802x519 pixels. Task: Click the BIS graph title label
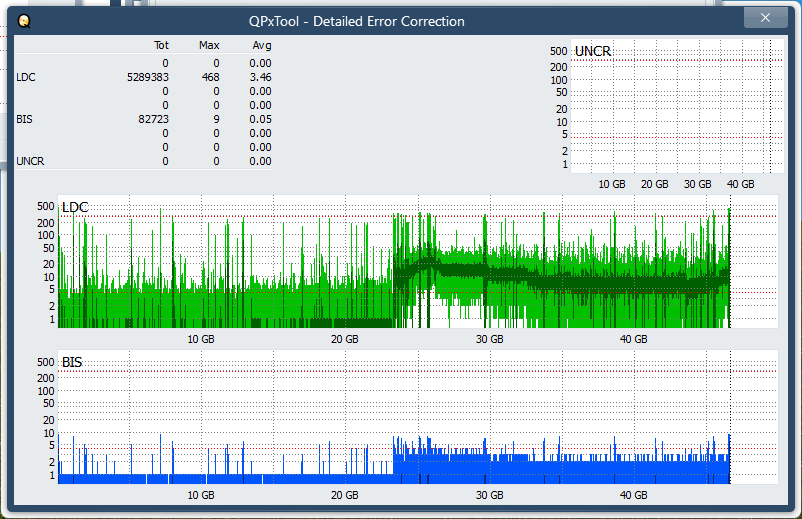click(72, 363)
